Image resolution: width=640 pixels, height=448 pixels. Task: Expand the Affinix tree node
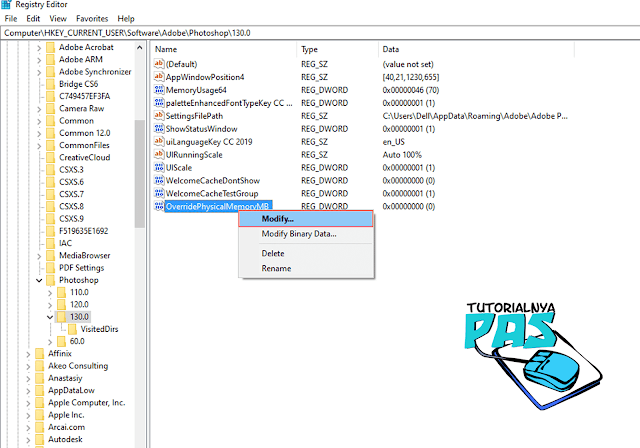click(28, 354)
